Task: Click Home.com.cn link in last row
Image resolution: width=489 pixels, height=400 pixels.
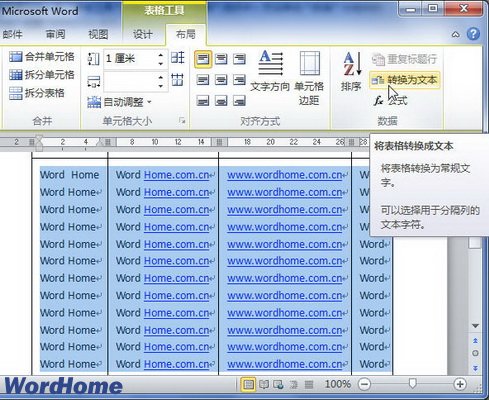Action: point(176,364)
